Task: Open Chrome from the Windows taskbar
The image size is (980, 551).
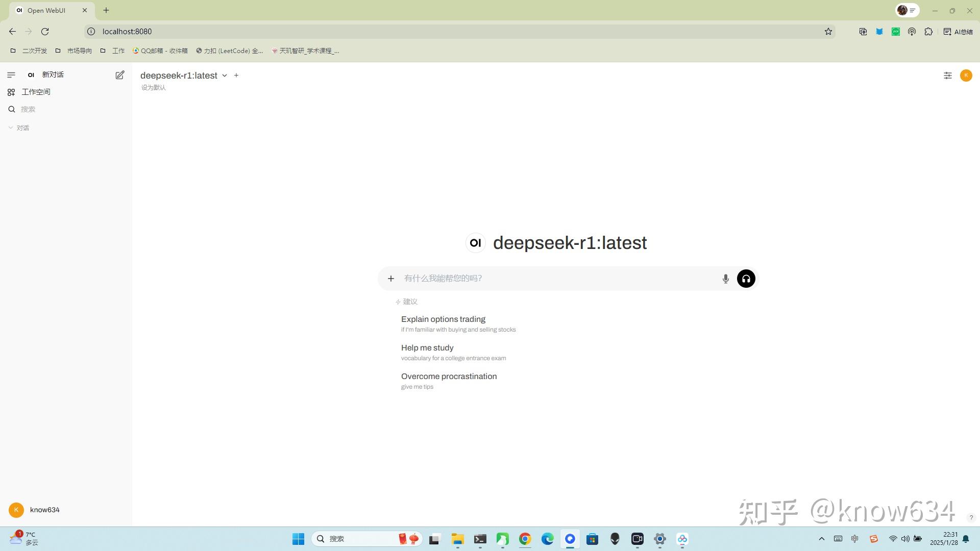Action: (525, 539)
